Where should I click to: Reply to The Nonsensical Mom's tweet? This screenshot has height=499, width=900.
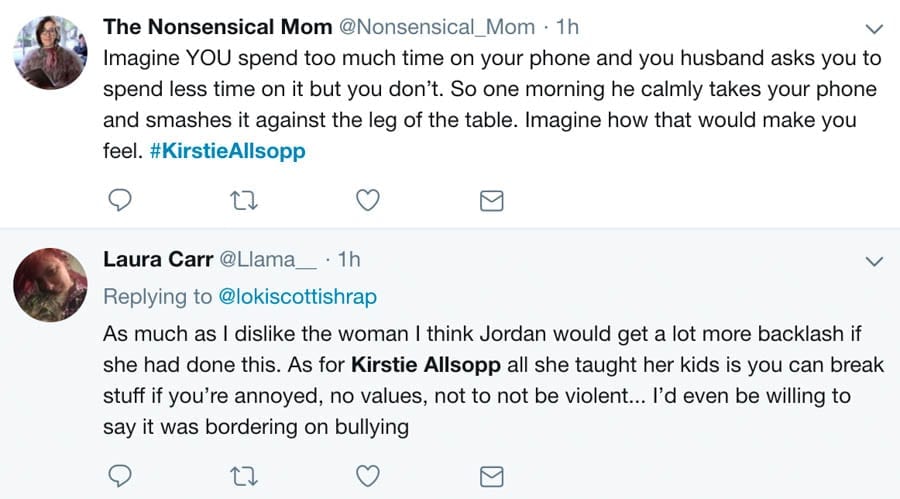click(x=120, y=201)
